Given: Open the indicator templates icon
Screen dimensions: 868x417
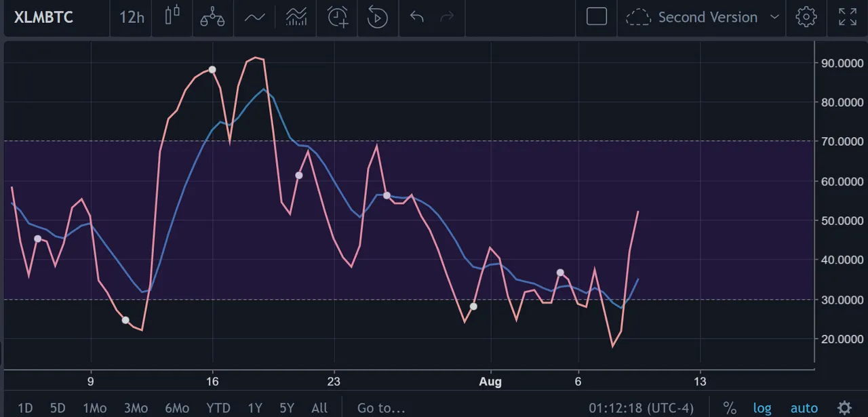Looking at the screenshot, I should click(296, 17).
